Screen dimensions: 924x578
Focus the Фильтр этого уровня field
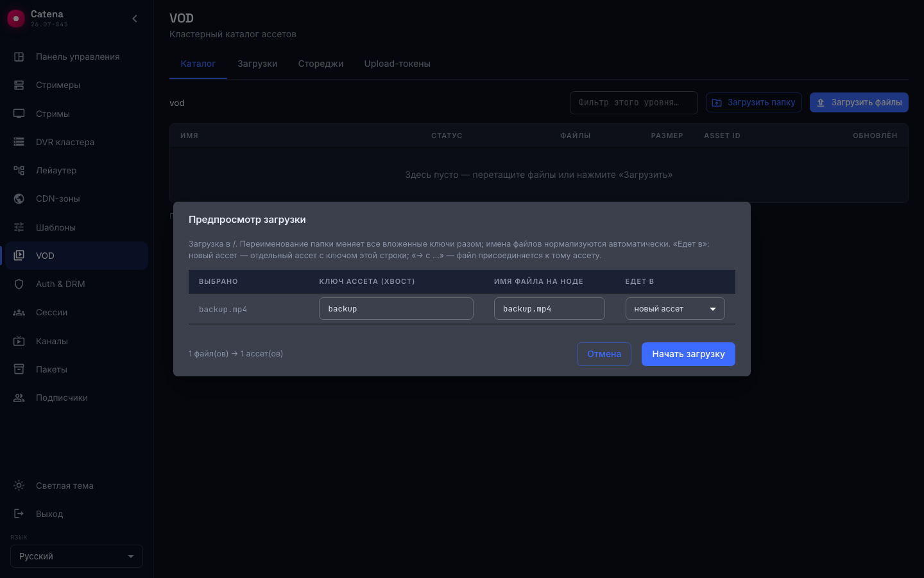point(634,103)
